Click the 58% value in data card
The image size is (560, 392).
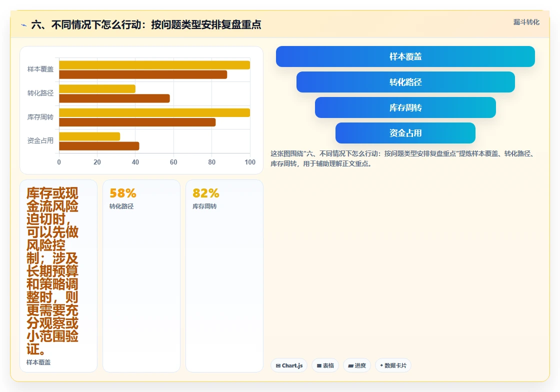click(123, 193)
